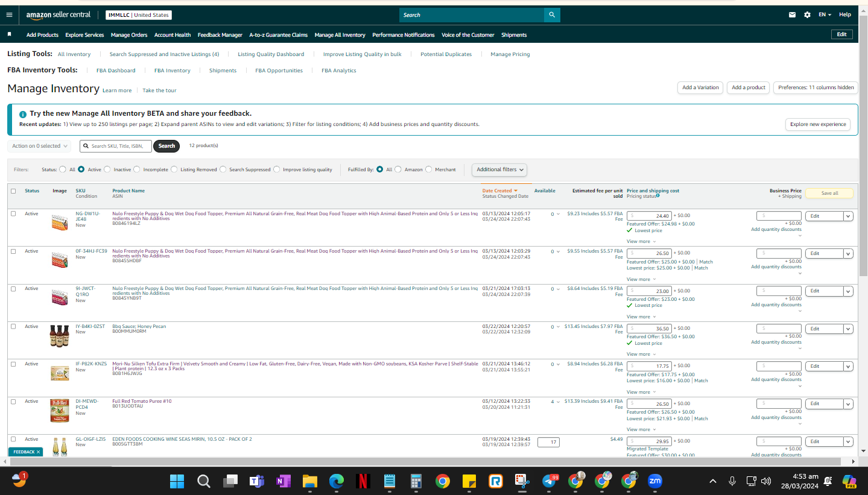Expand View more under the 36.50 price
This screenshot has height=495, width=868.
tap(641, 355)
